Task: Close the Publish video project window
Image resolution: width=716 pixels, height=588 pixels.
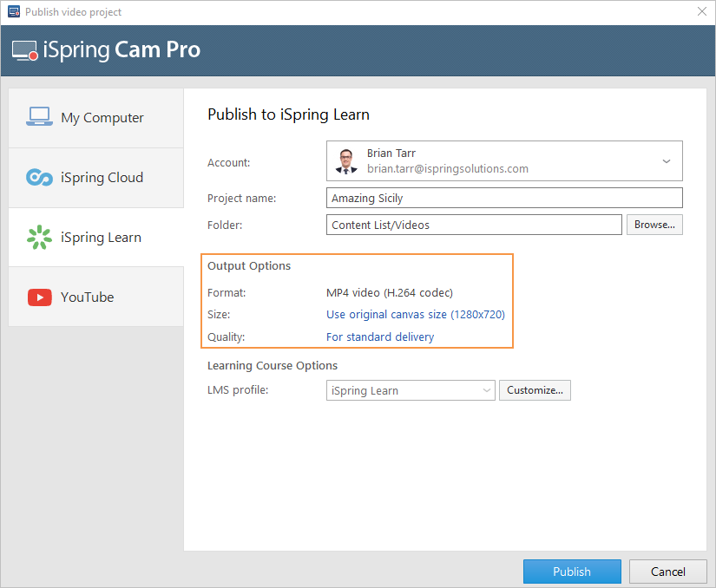Action: (701, 12)
